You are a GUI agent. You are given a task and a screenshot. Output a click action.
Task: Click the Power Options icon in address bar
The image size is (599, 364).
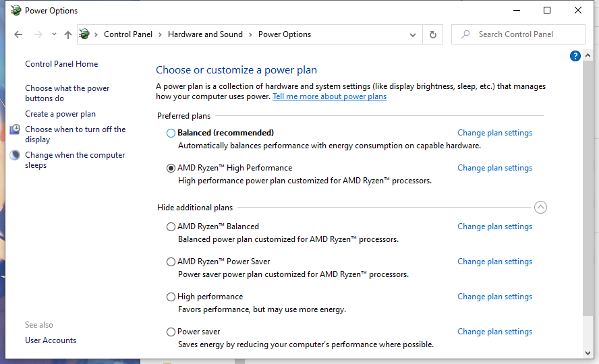[84, 34]
